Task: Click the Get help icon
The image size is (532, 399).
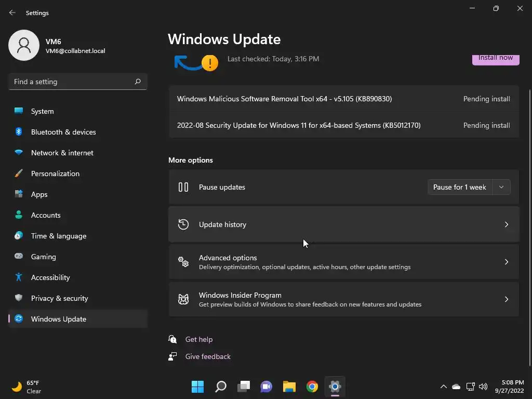Action: (x=172, y=339)
